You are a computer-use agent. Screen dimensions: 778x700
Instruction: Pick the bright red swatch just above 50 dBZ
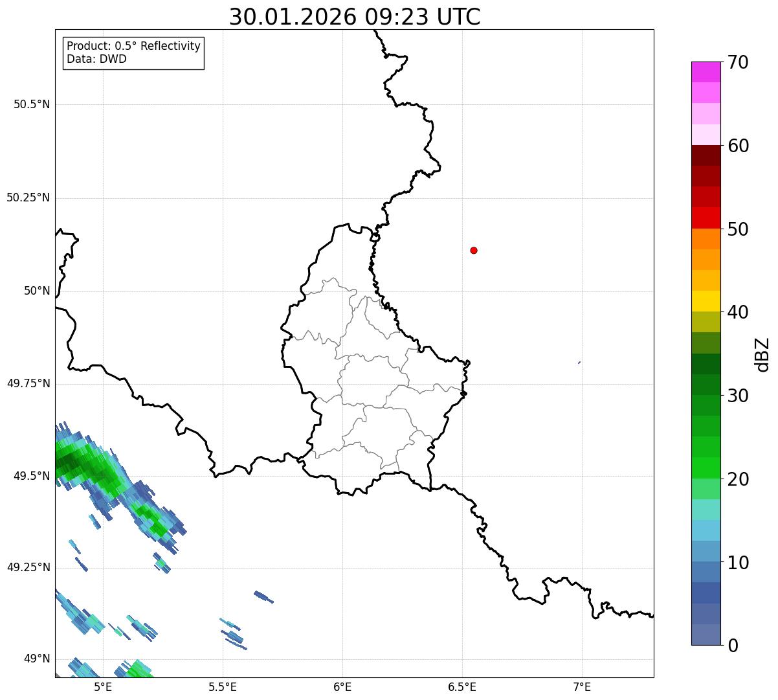pyautogui.click(x=706, y=218)
